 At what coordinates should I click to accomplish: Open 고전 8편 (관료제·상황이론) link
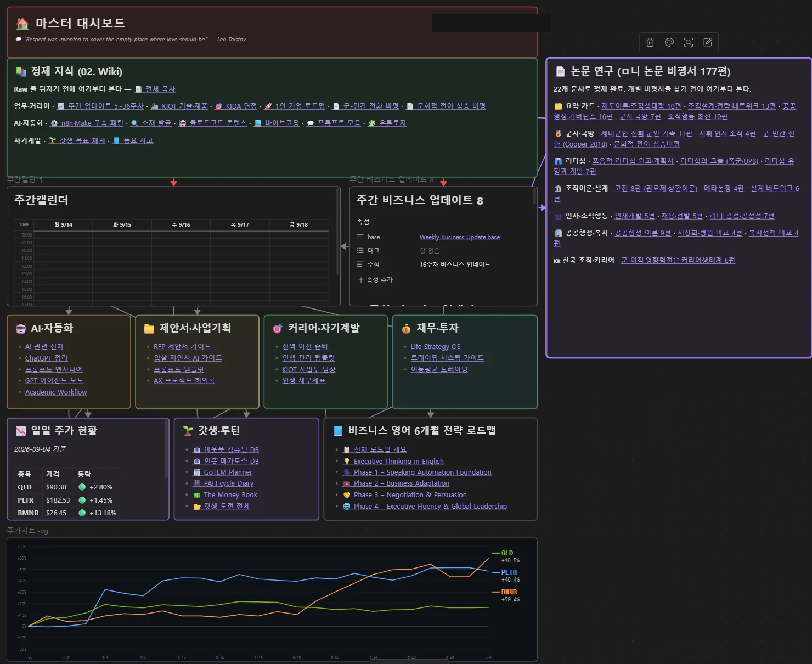pos(656,188)
